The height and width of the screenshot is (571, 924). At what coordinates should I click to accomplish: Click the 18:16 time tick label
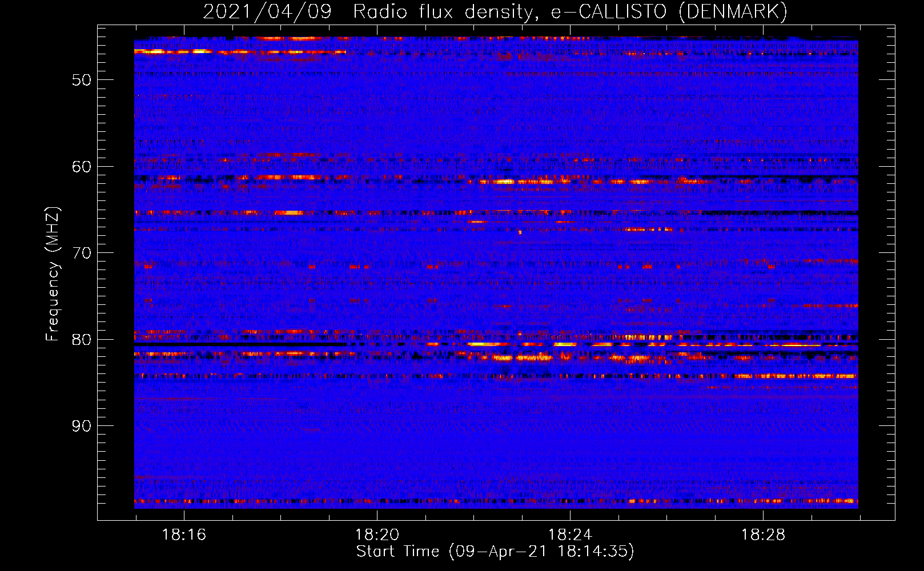pos(184,534)
